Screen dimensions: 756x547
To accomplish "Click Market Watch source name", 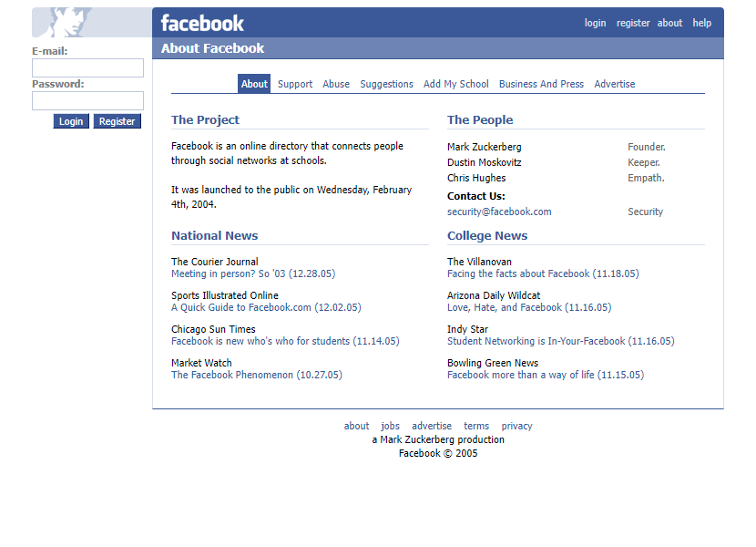I will pyautogui.click(x=201, y=363).
